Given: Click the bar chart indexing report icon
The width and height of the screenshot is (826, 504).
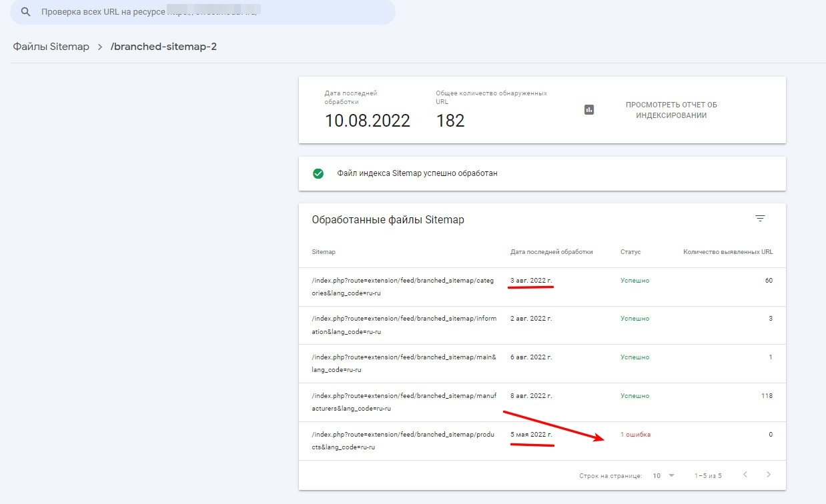Looking at the screenshot, I should click(589, 109).
